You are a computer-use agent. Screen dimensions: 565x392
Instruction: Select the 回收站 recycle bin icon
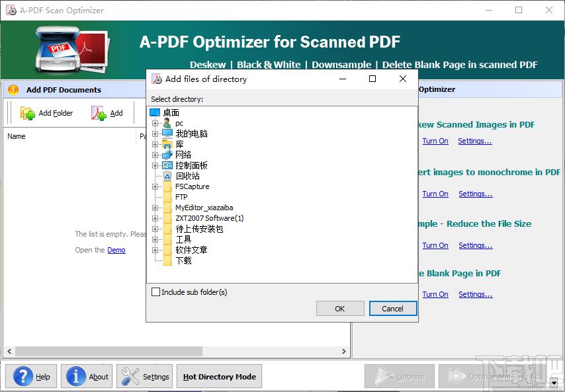tap(167, 176)
